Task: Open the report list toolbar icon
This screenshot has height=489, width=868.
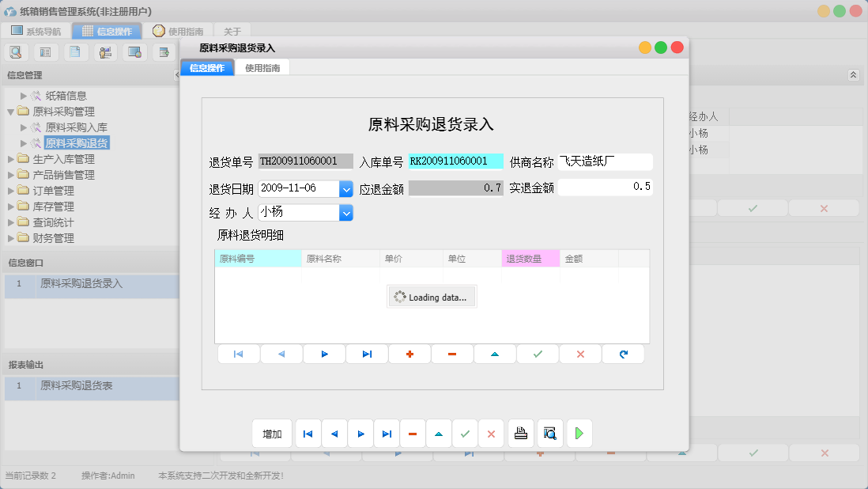Action: [x=45, y=51]
